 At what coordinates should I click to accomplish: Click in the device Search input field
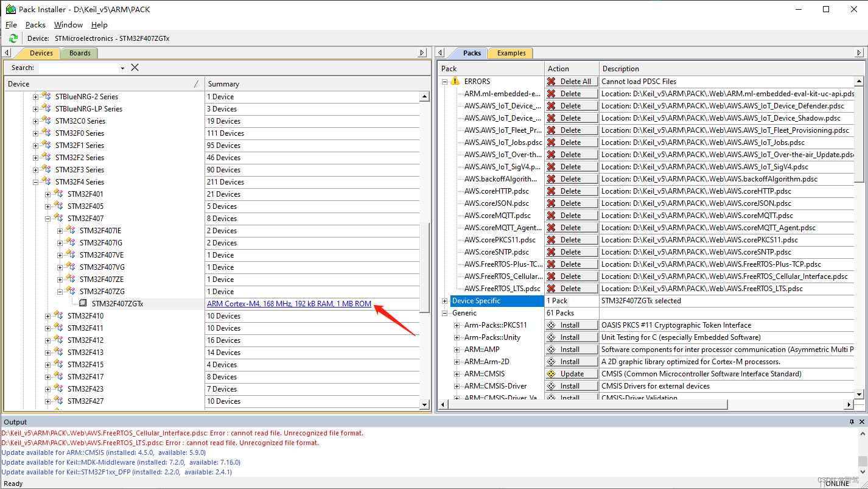79,68
